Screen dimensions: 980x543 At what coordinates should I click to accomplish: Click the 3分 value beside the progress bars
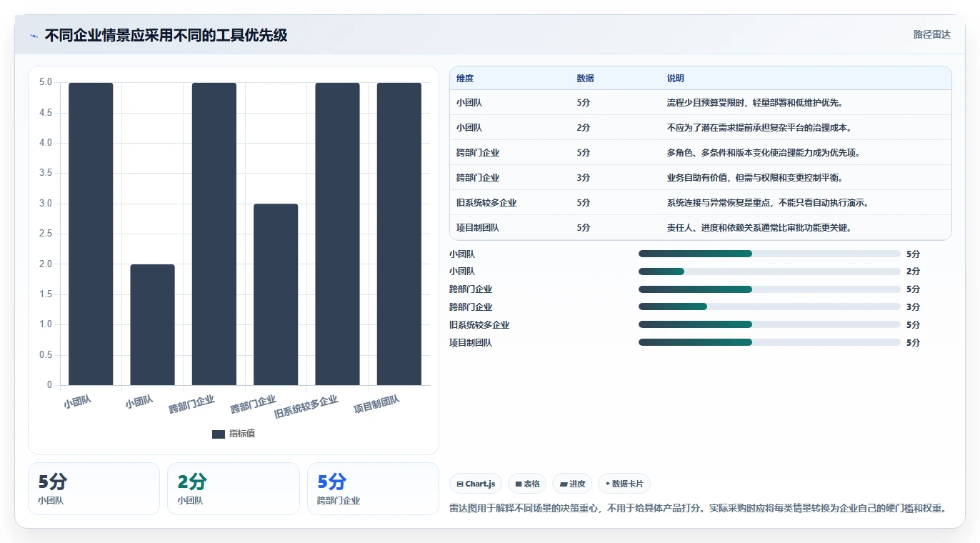coord(914,307)
